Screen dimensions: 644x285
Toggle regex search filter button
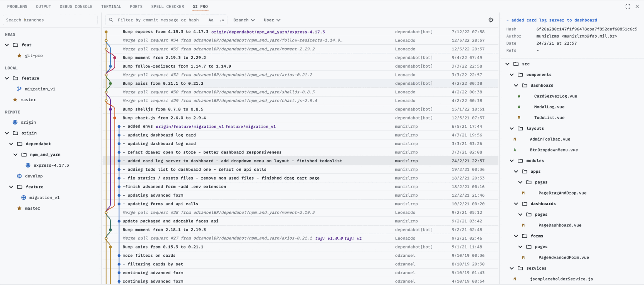222,20
